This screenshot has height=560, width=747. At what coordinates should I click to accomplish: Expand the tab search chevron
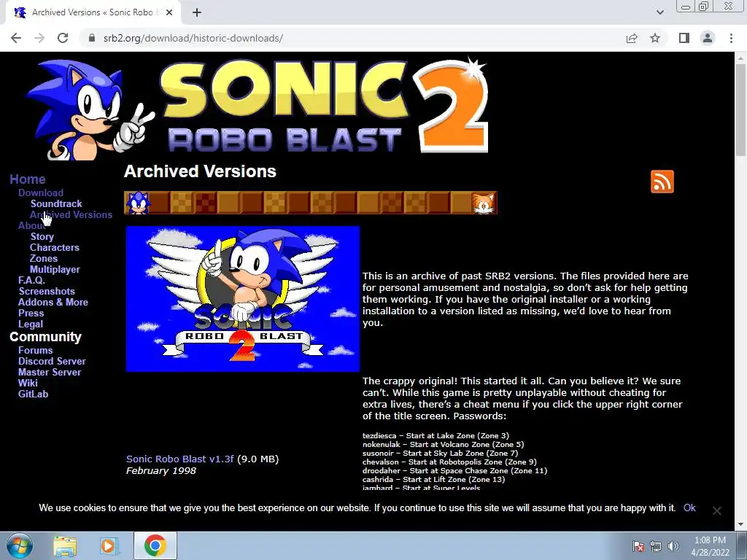(659, 12)
